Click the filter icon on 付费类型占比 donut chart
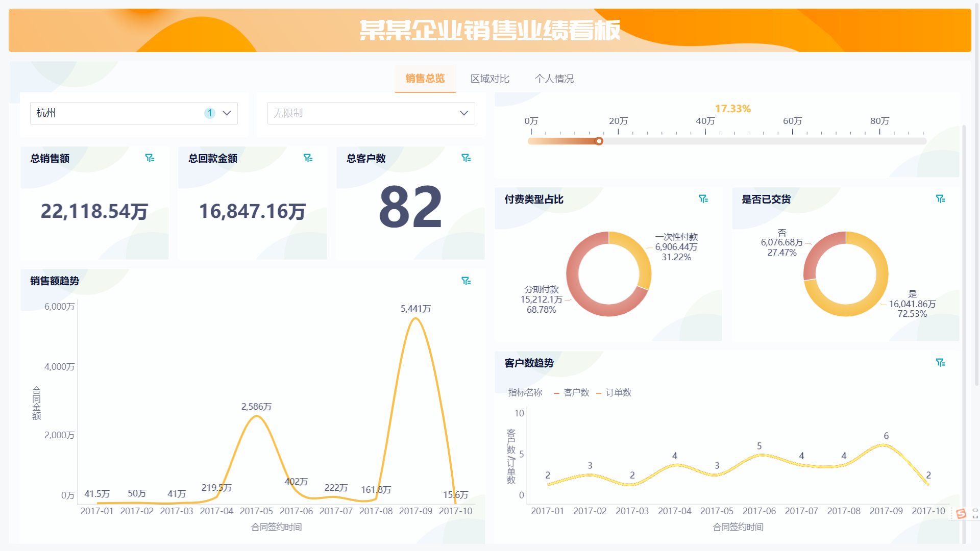980x551 pixels. pos(704,199)
